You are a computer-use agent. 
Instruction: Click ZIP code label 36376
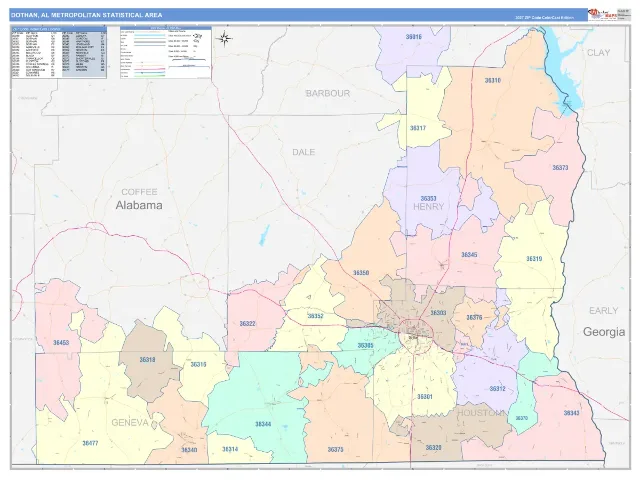click(474, 318)
